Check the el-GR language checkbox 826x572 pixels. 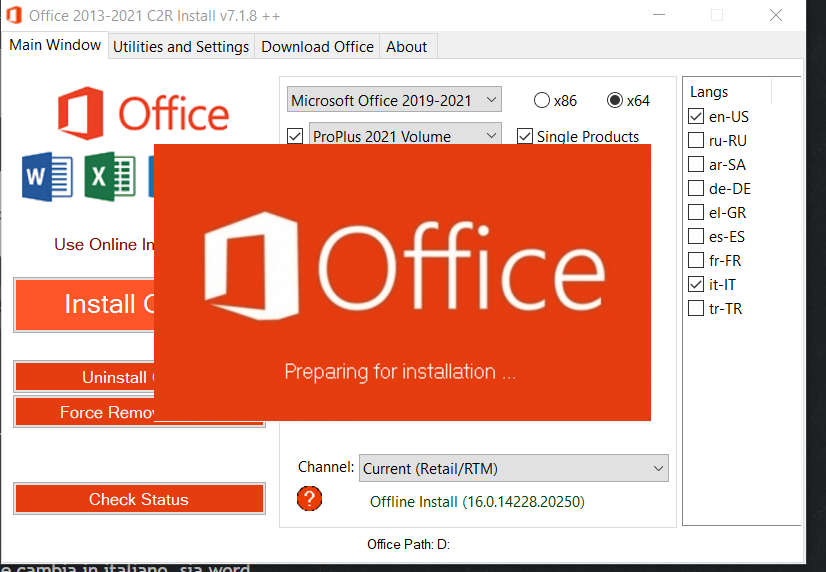(x=696, y=212)
